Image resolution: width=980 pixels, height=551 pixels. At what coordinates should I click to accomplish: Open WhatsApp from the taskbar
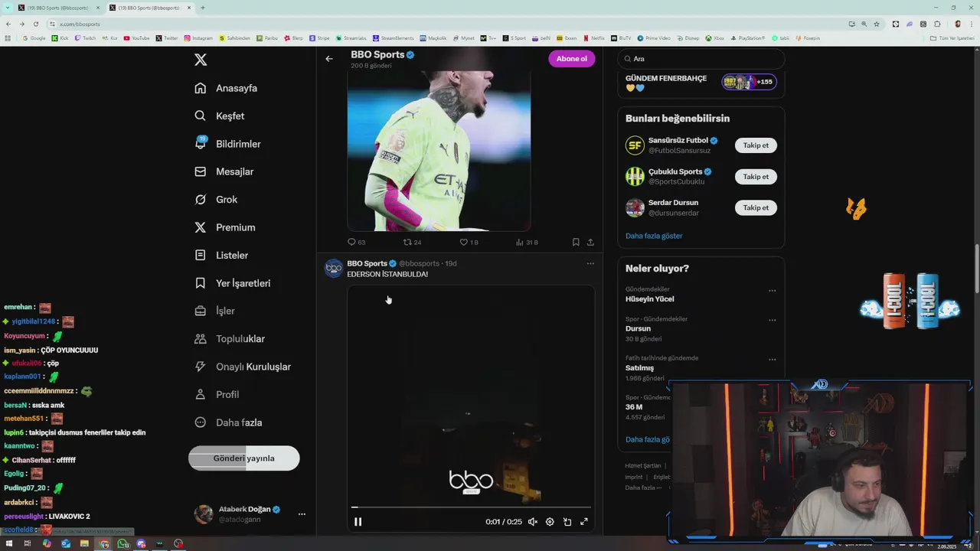click(x=122, y=544)
